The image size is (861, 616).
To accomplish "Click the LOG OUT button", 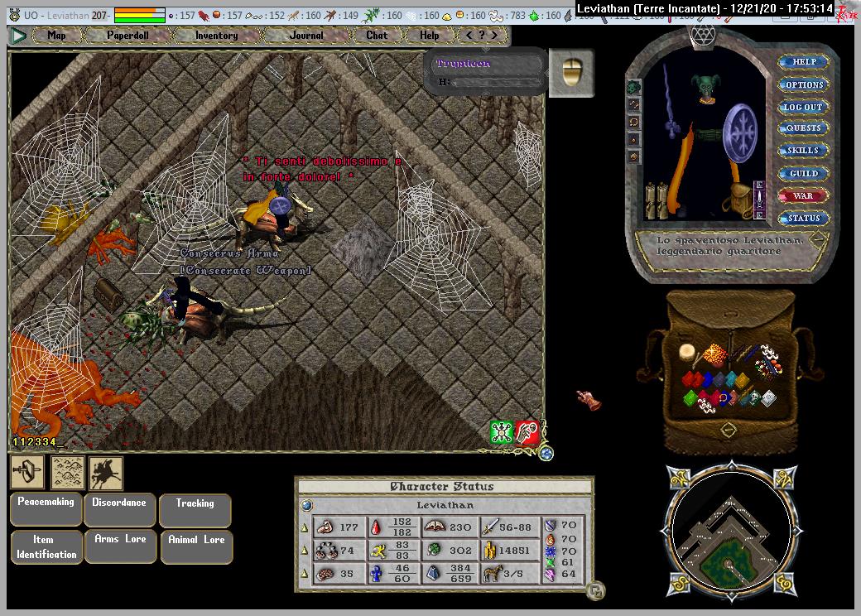I will (x=803, y=107).
